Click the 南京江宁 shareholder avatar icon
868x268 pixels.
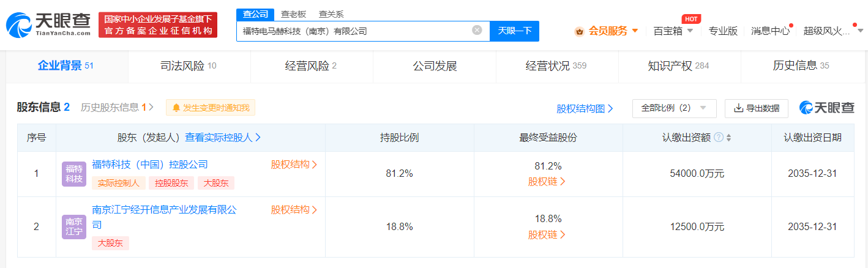[x=74, y=227]
